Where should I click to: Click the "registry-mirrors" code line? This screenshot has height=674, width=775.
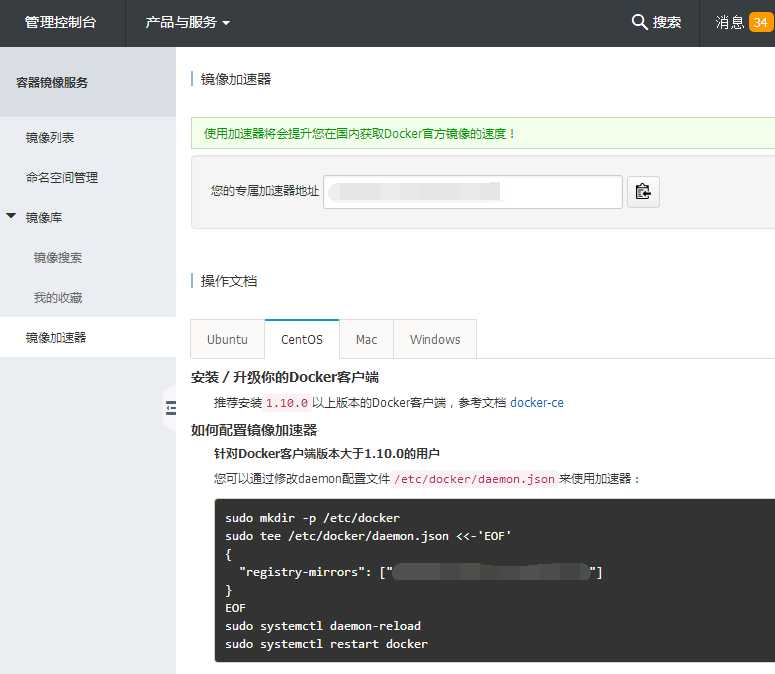(421, 572)
